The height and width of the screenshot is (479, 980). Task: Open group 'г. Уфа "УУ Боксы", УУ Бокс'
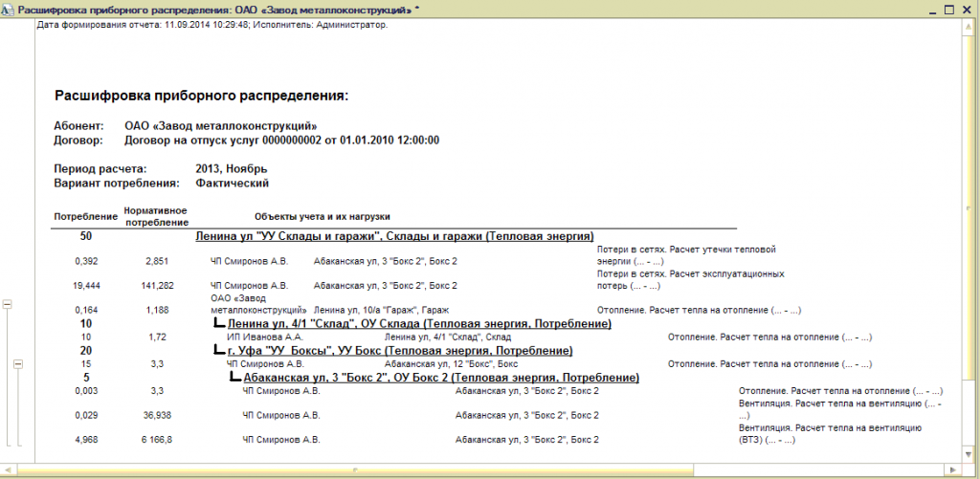coord(399,351)
